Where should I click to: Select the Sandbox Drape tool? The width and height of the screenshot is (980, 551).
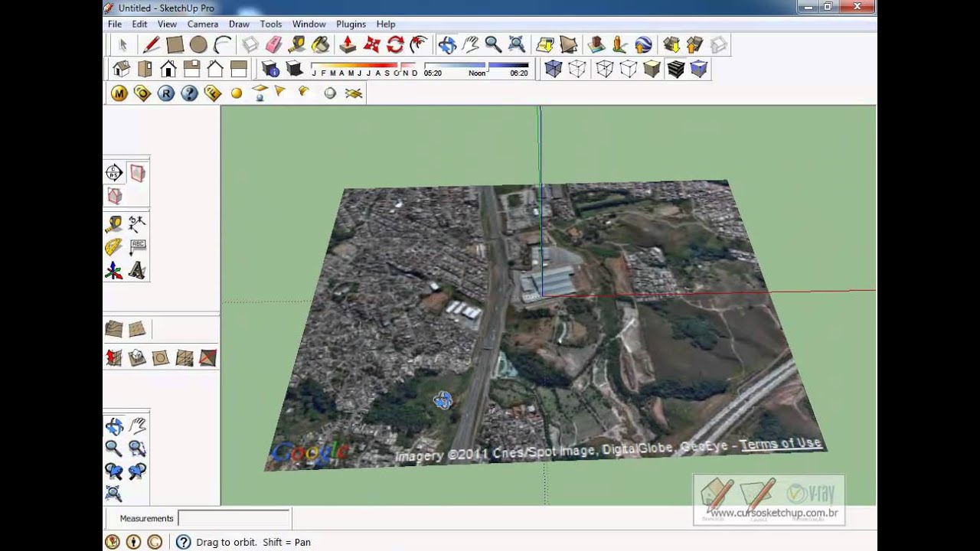click(160, 357)
